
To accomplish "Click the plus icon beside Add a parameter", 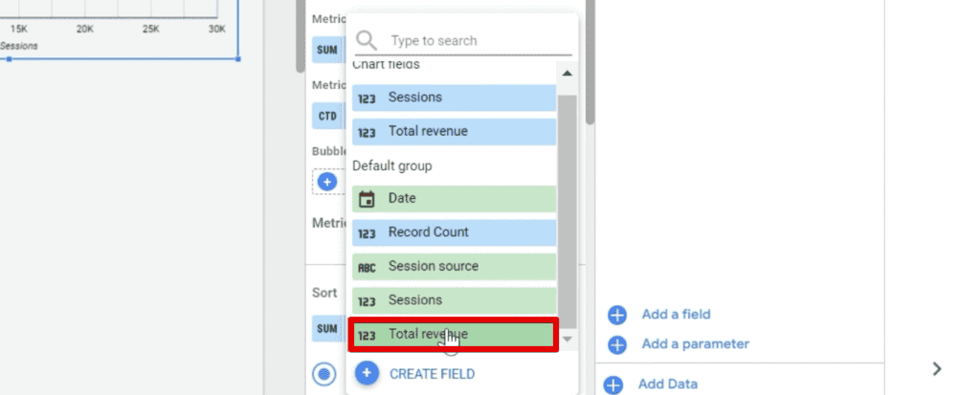I will point(617,344).
